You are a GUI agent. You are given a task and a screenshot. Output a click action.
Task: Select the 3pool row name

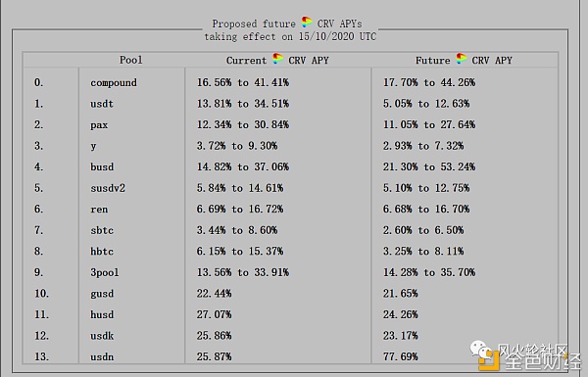click(x=105, y=272)
